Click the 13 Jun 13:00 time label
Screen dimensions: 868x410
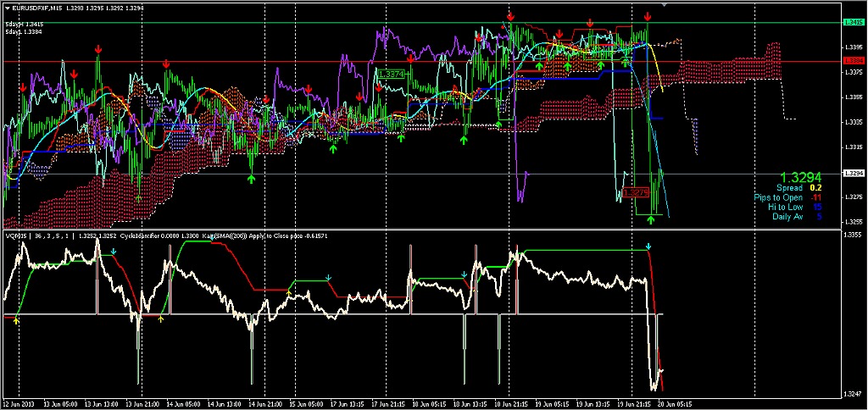(x=102, y=404)
